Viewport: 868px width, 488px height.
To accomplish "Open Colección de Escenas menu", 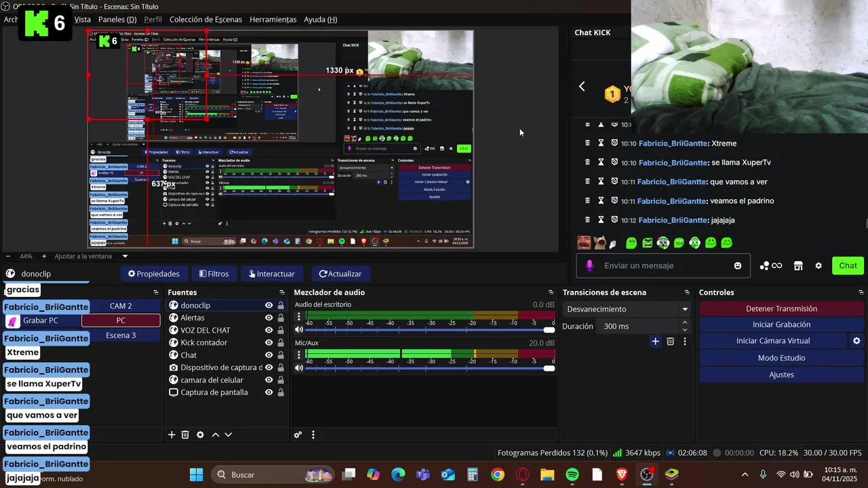I will click(205, 20).
